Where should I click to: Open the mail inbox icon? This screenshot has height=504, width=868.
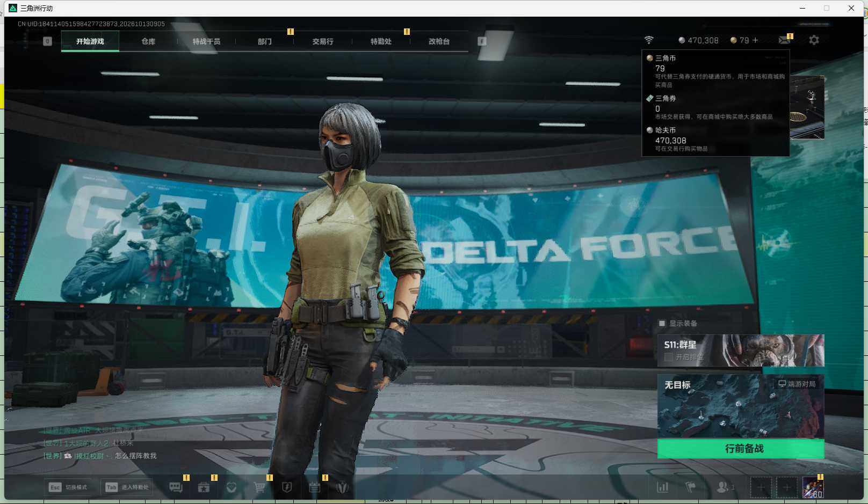(784, 40)
